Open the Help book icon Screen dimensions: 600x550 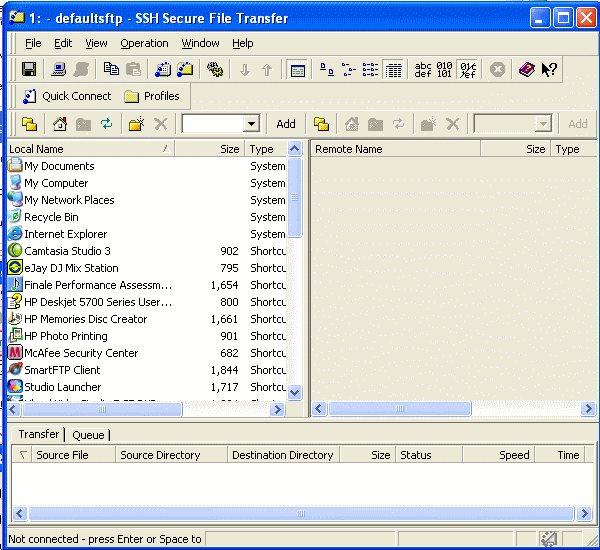click(x=527, y=69)
